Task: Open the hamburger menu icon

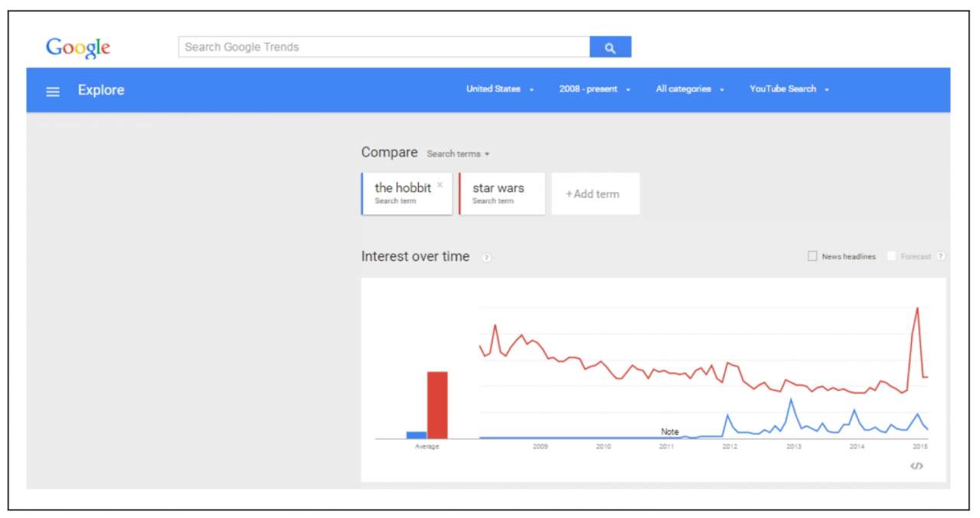Action: coord(53,91)
